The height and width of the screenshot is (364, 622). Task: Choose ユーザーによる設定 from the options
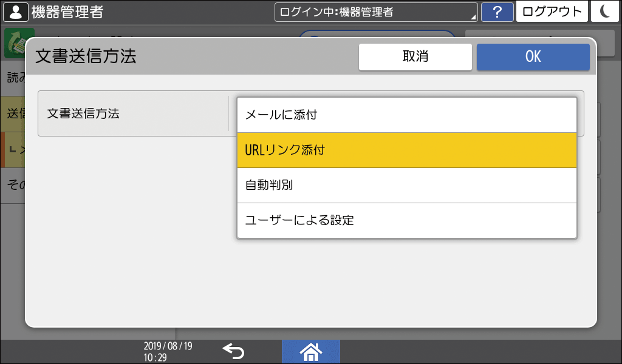point(407,220)
